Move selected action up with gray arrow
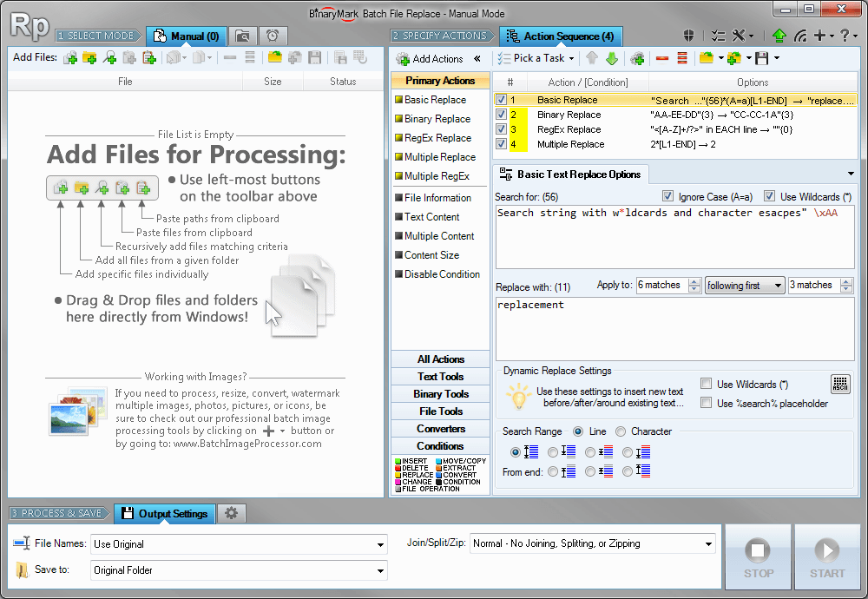868x599 pixels. [x=592, y=58]
